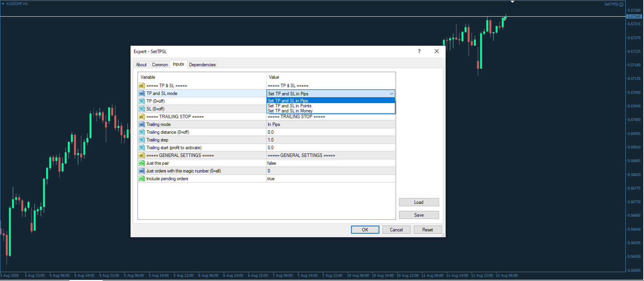The width and height of the screenshot is (644, 281).
Task: Choose Set TP and SL in Money option
Action: point(290,111)
